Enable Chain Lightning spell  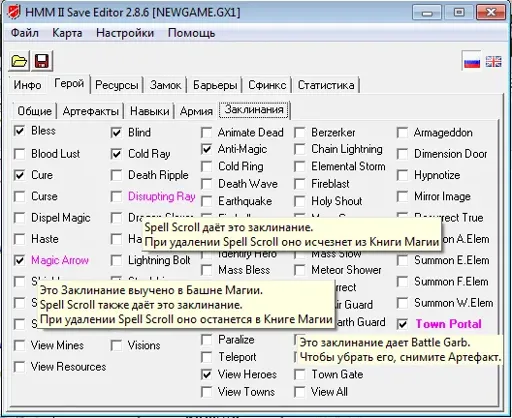[300, 149]
